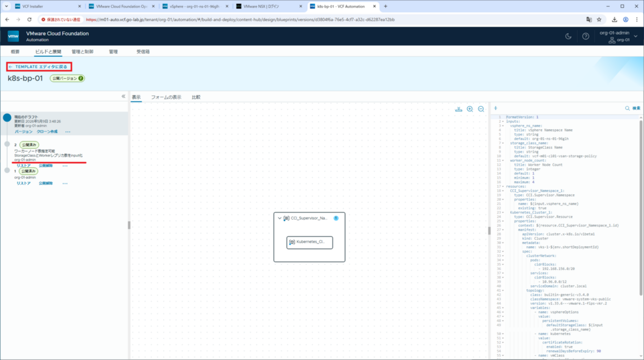Open a new browser tab

tap(385, 6)
